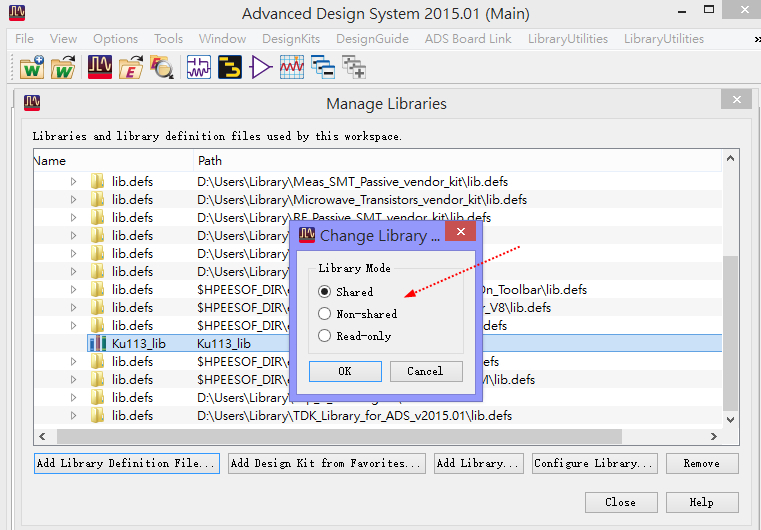The image size is (761, 530).
Task: Open a new schematic window
Action: [199, 67]
